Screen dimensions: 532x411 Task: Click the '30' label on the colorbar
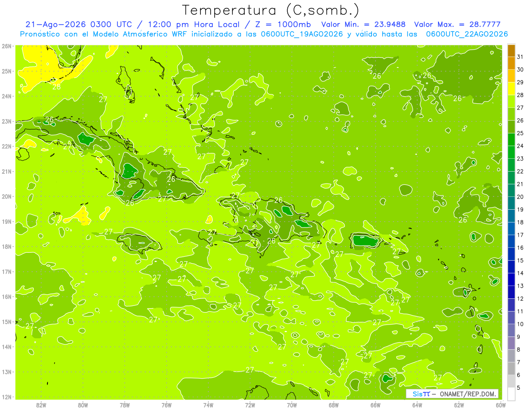pos(520,70)
